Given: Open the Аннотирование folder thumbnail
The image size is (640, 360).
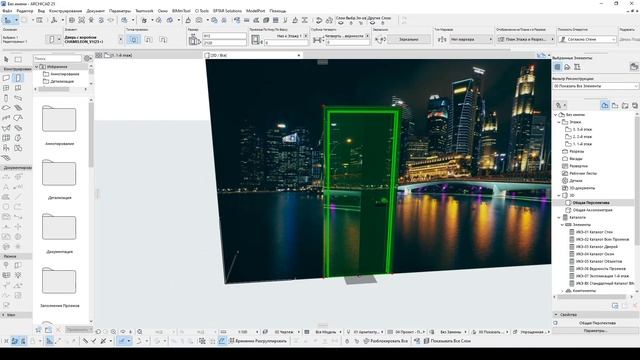Looking at the screenshot, I should [59, 119].
